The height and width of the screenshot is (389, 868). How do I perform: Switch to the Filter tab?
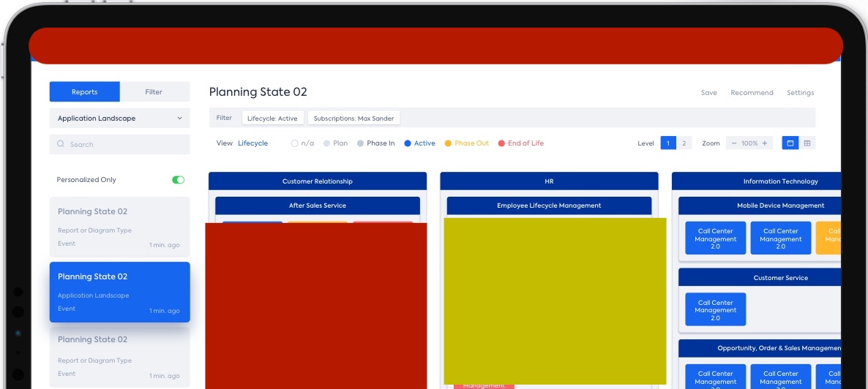[x=154, y=92]
